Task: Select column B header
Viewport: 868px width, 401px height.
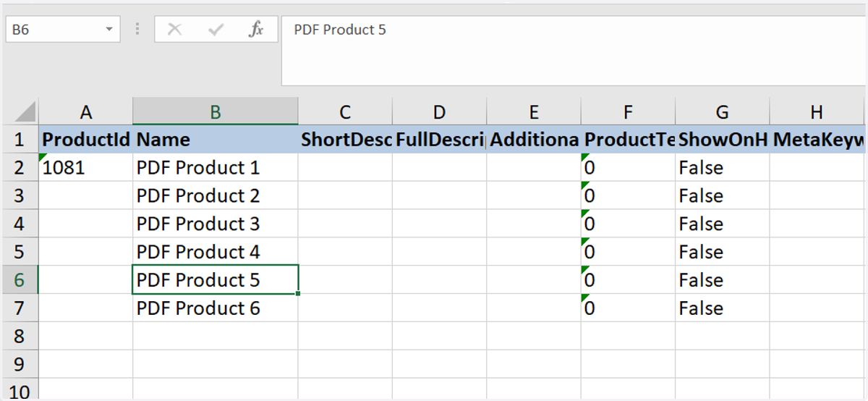Action: (x=216, y=111)
